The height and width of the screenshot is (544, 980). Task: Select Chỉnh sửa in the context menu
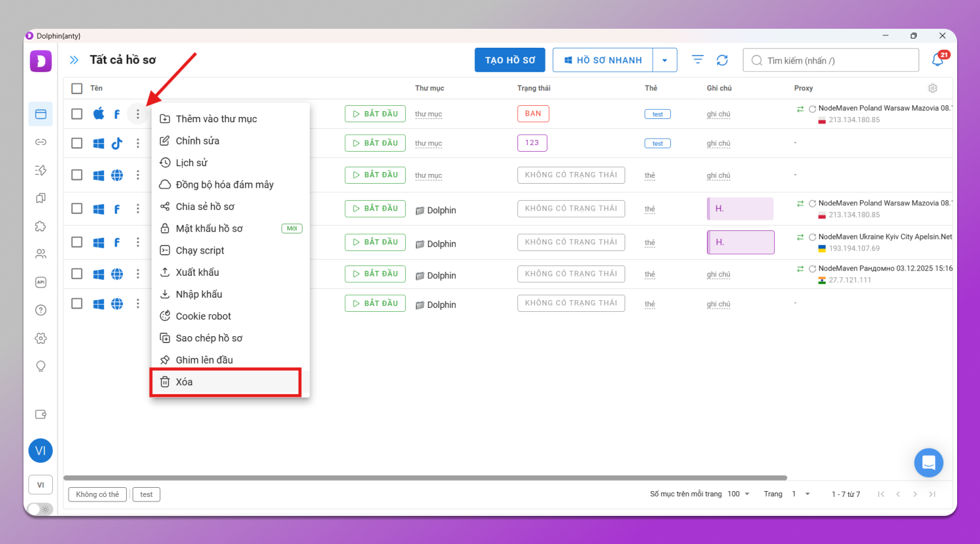coord(197,141)
